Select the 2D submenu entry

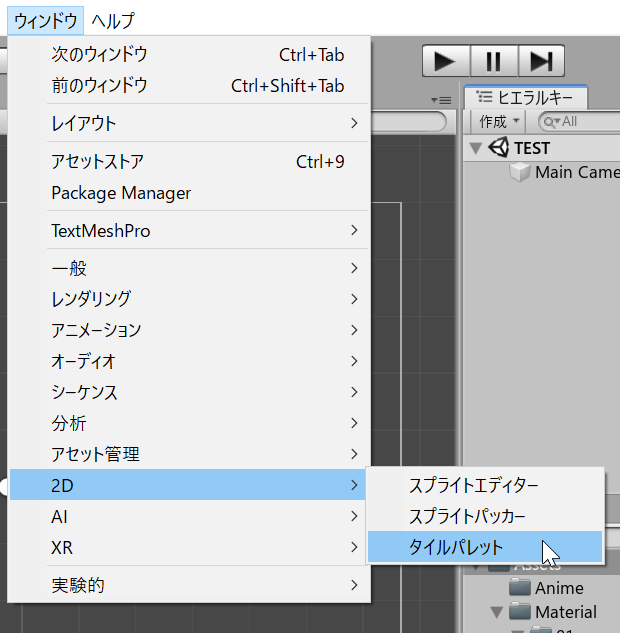pos(188,485)
